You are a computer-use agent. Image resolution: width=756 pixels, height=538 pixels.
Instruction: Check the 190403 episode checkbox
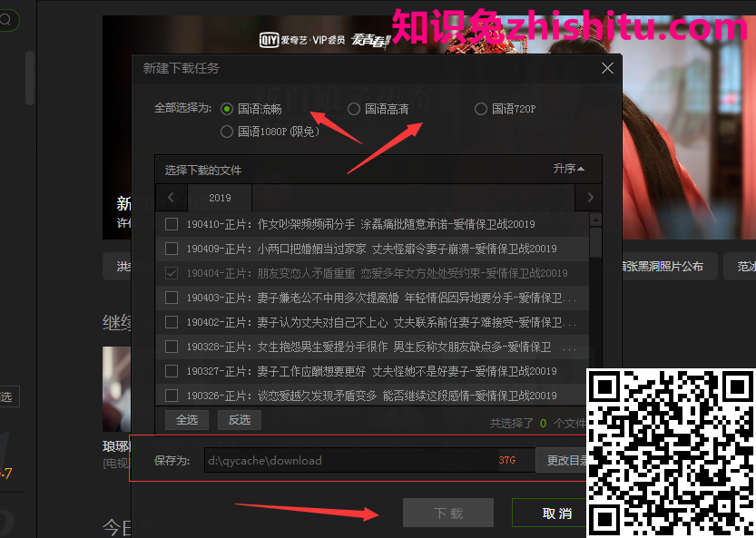coord(172,298)
